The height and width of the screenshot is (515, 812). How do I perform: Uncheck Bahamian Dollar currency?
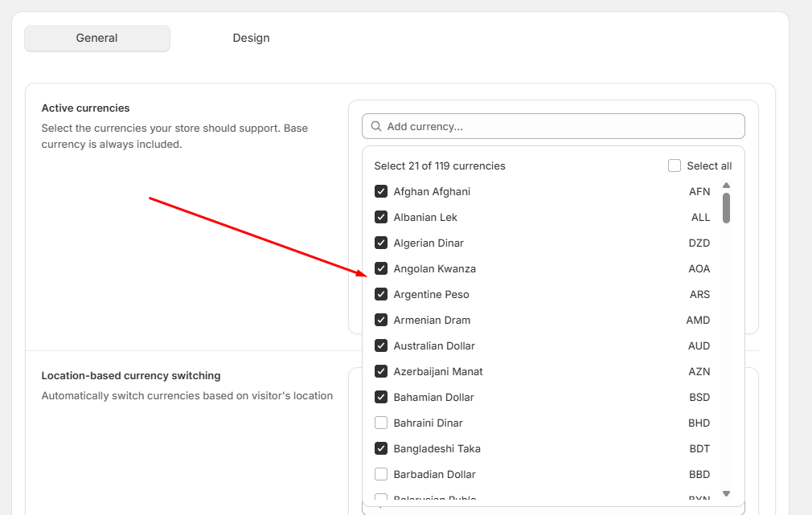pos(380,397)
